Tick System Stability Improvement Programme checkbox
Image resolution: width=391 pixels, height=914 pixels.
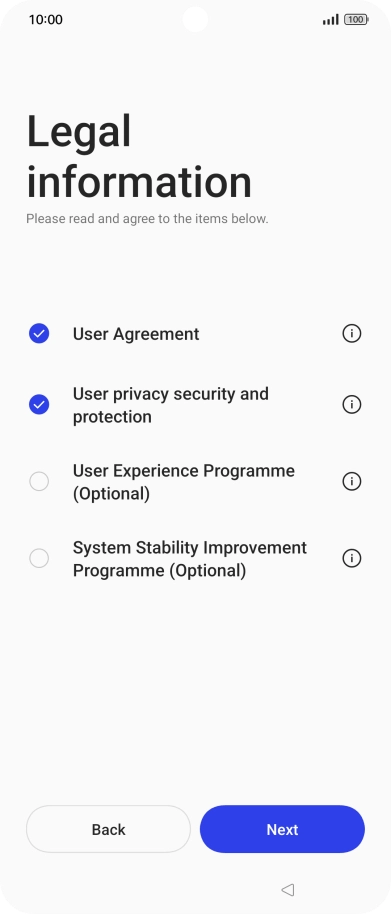pos(39,558)
